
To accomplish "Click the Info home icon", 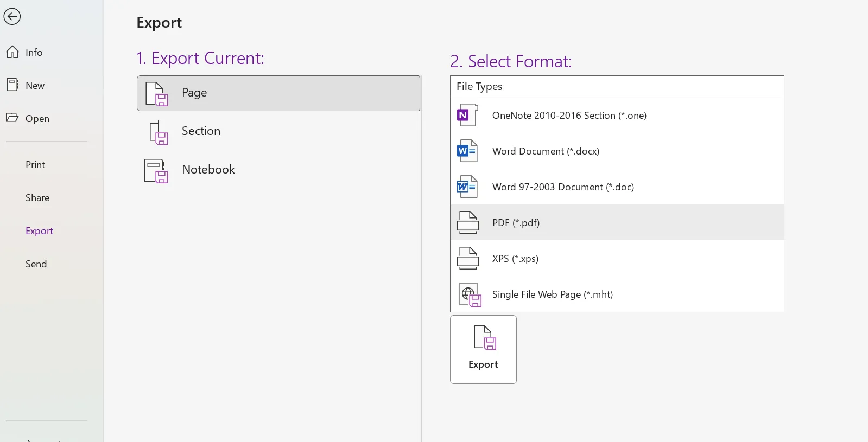I will pyautogui.click(x=12, y=52).
